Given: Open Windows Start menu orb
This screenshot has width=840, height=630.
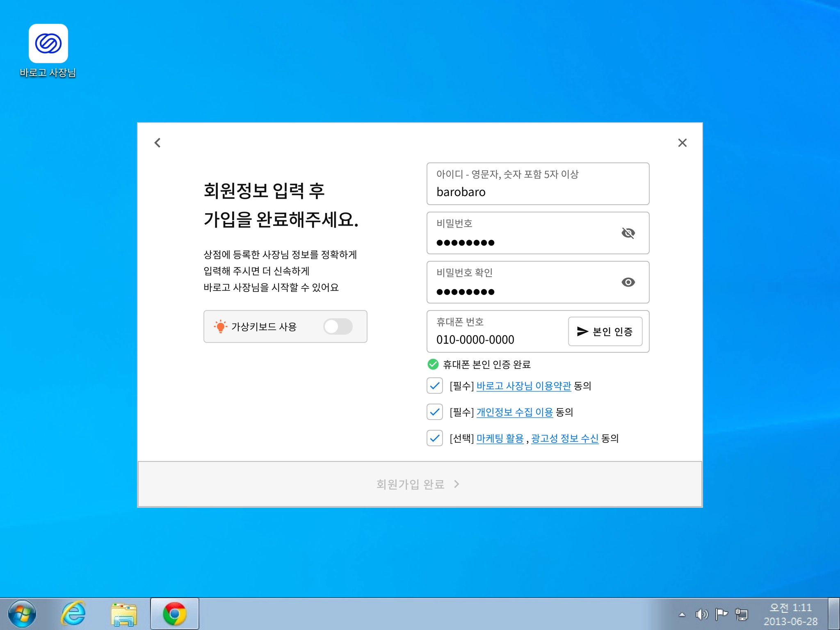Looking at the screenshot, I should point(22,614).
